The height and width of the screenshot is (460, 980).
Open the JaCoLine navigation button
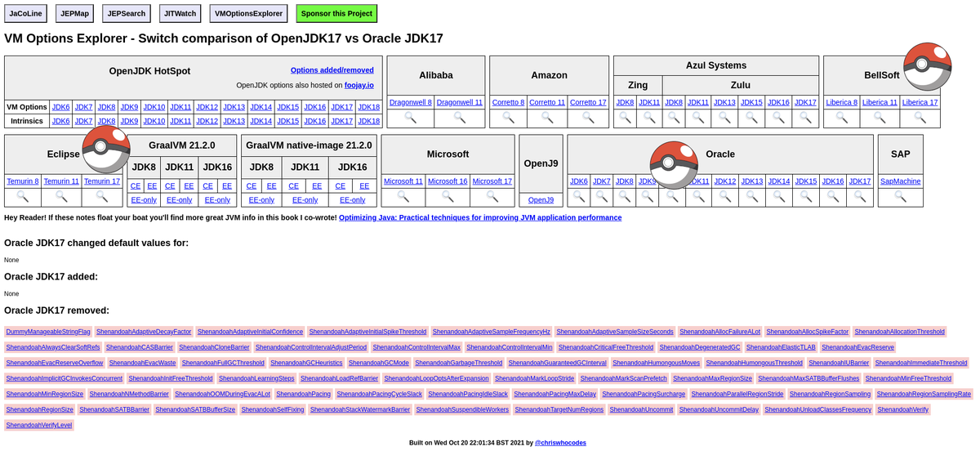[x=25, y=13]
